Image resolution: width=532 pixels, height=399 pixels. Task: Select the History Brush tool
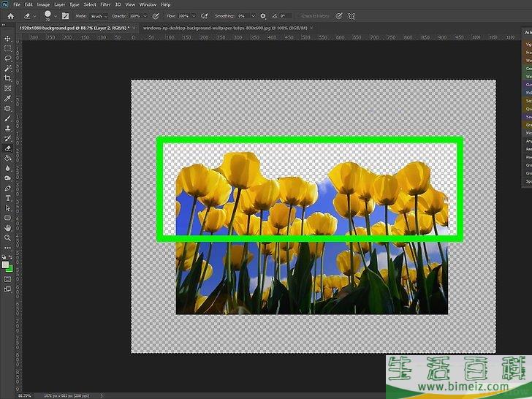[x=7, y=138]
